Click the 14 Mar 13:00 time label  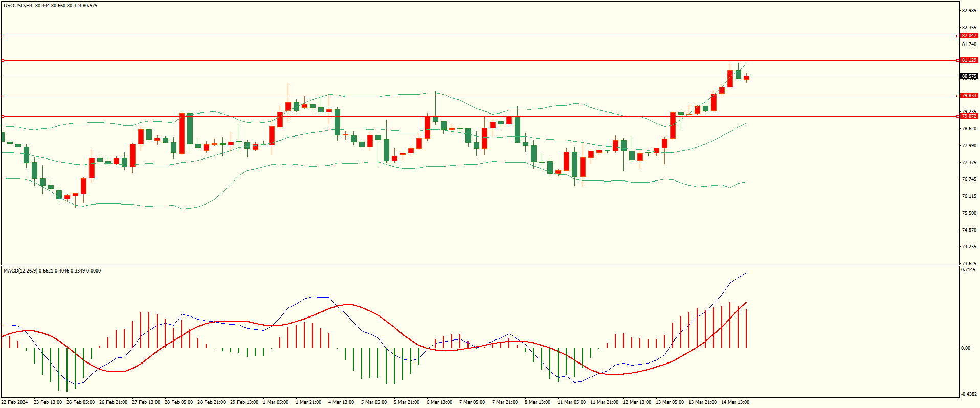[735, 402]
